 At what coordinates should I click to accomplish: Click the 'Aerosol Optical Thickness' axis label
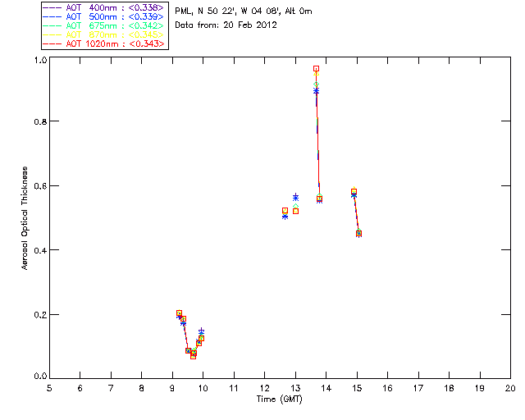(25, 218)
